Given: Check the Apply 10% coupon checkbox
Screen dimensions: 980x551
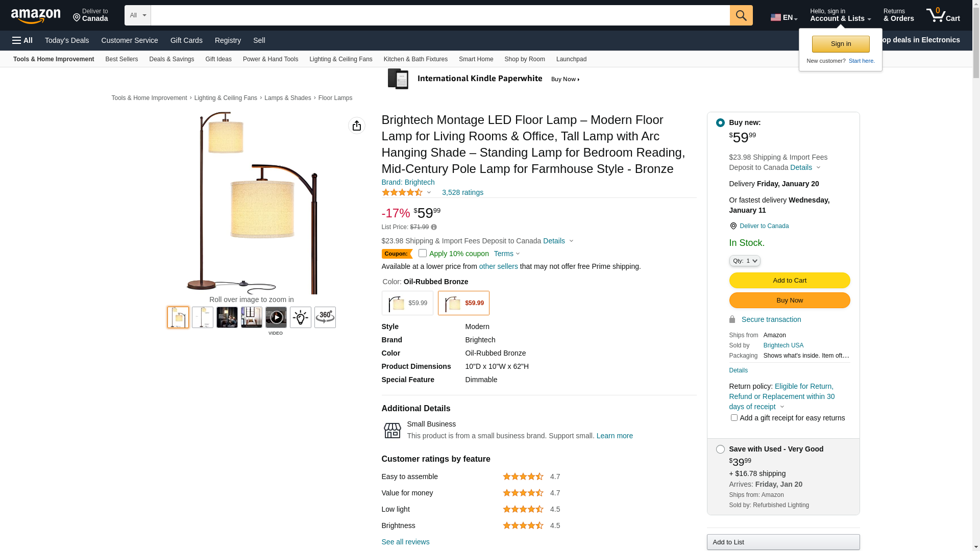Looking at the screenshot, I should [423, 253].
